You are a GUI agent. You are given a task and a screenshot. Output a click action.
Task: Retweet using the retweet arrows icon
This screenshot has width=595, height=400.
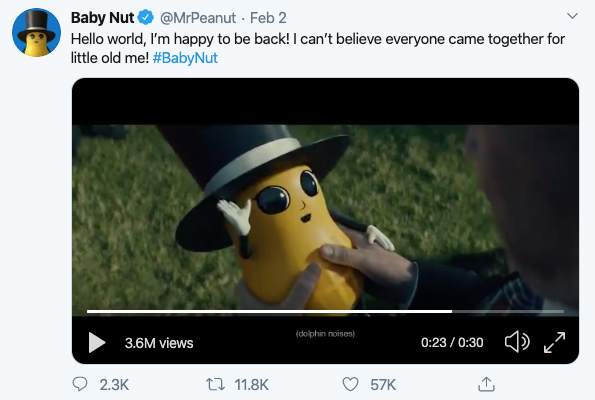pos(215,384)
